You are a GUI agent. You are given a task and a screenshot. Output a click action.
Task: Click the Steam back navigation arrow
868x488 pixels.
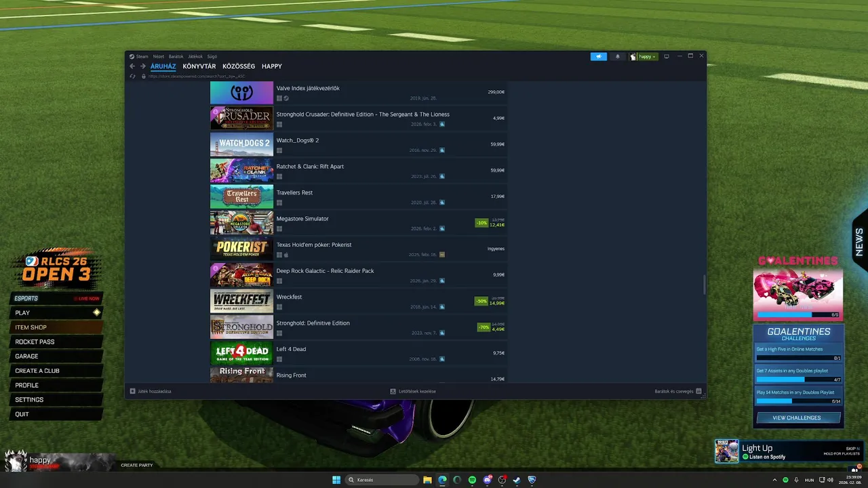pos(132,66)
